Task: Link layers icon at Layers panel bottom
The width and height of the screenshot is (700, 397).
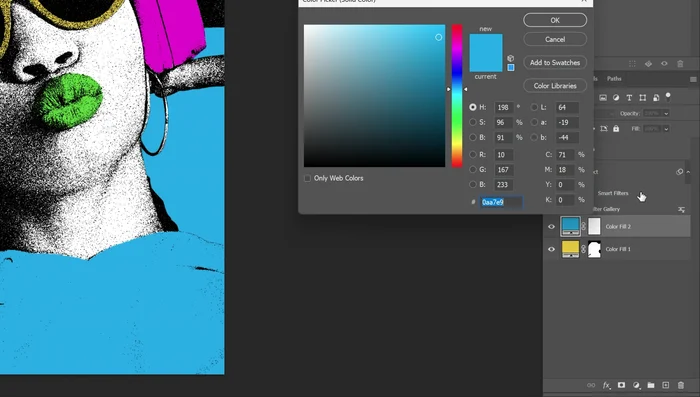Action: [x=591, y=385]
